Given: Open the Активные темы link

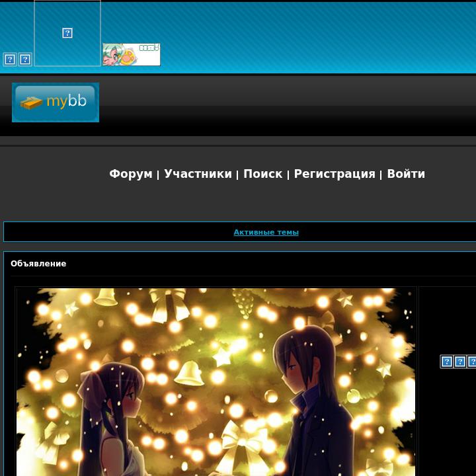Looking at the screenshot, I should point(266,232).
